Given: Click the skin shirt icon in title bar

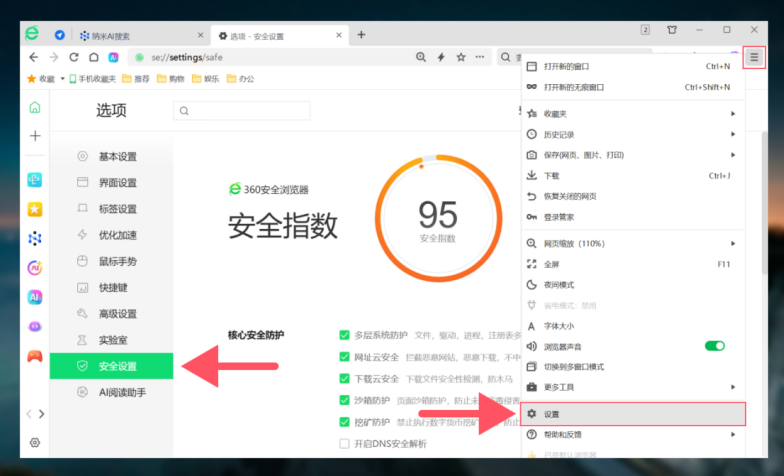Looking at the screenshot, I should 672,30.
